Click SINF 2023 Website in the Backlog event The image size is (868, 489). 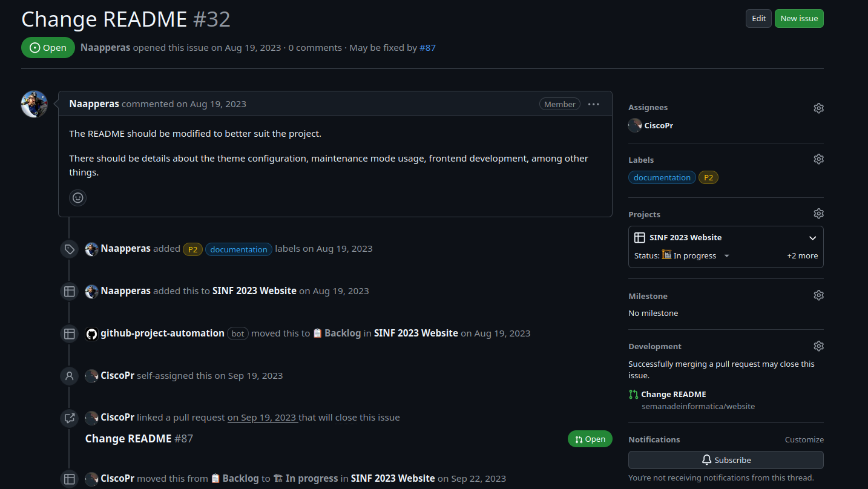click(416, 333)
